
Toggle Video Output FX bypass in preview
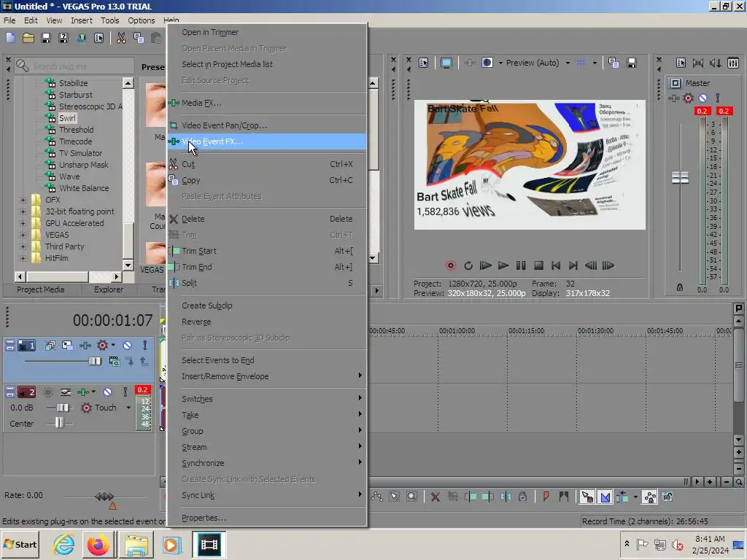[x=469, y=63]
